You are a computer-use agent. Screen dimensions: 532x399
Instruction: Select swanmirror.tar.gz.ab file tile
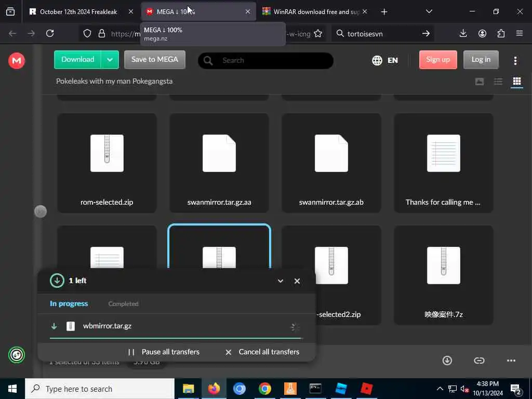click(x=331, y=163)
